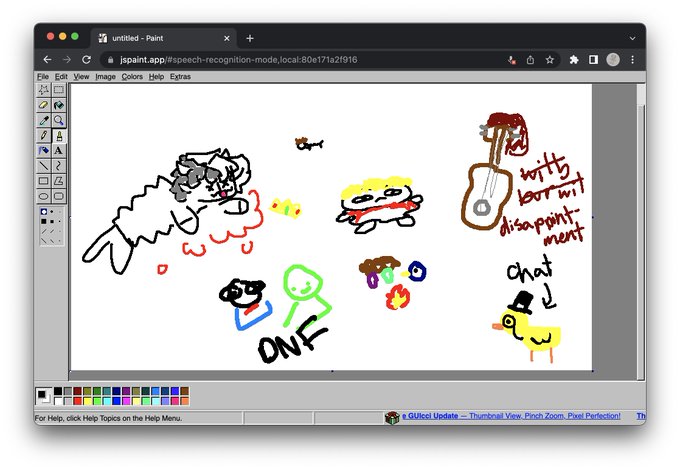Viewport: 680px width, 470px height.
Task: Choose the Polygon shape tool
Action: (x=59, y=181)
